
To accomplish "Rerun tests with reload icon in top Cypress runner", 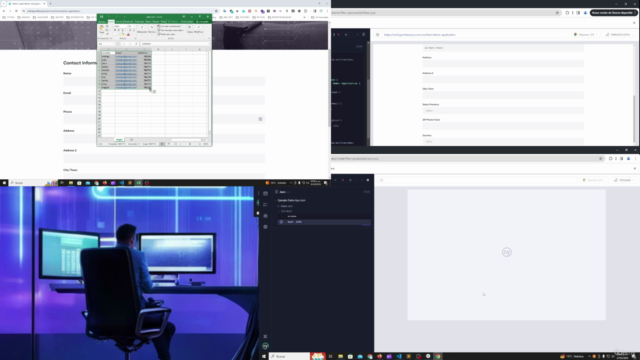I will 364,35.
